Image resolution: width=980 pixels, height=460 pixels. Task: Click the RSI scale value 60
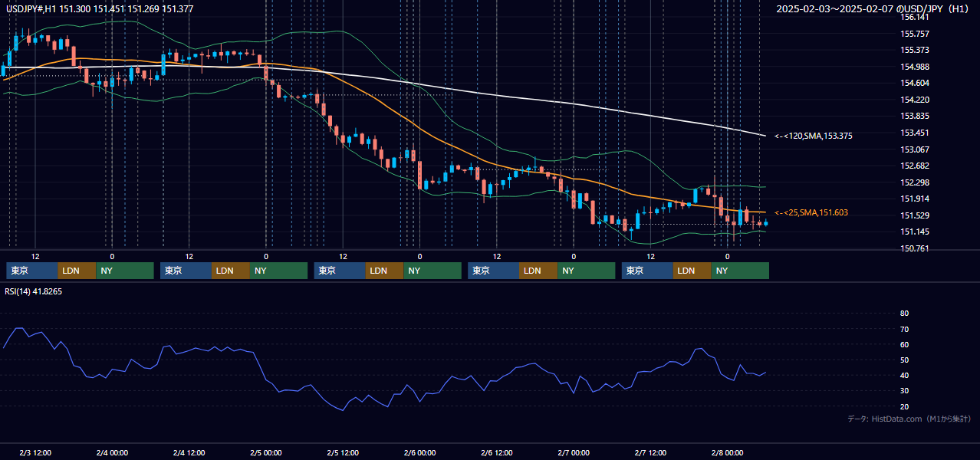pos(904,344)
